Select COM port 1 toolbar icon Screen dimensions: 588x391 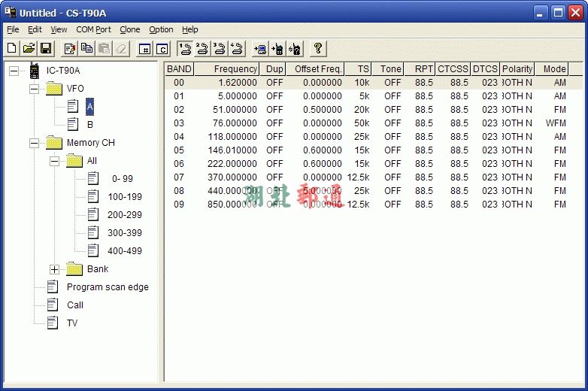tap(185, 49)
